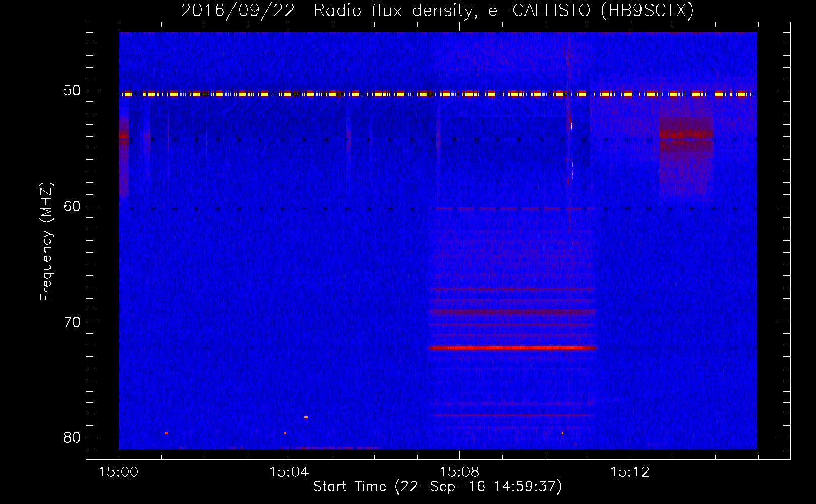Click the 60 frequency tick label

(72, 206)
